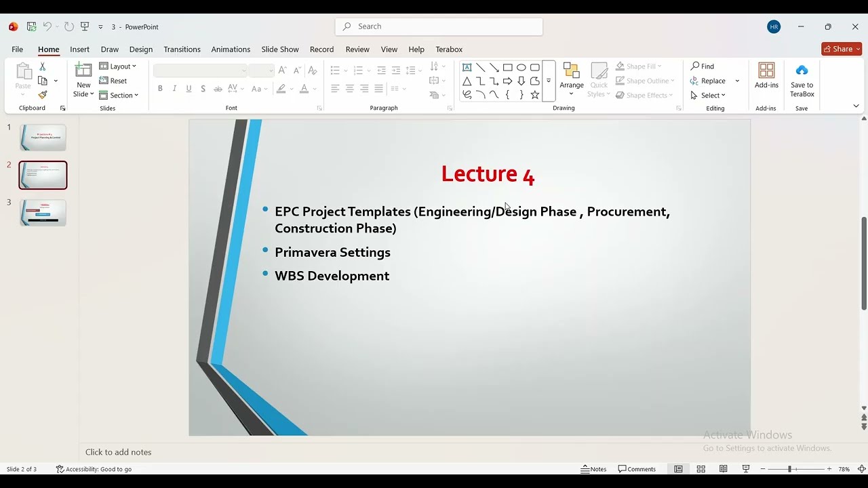868x488 pixels.
Task: Switch to the Slide Show tab
Action: (280, 49)
